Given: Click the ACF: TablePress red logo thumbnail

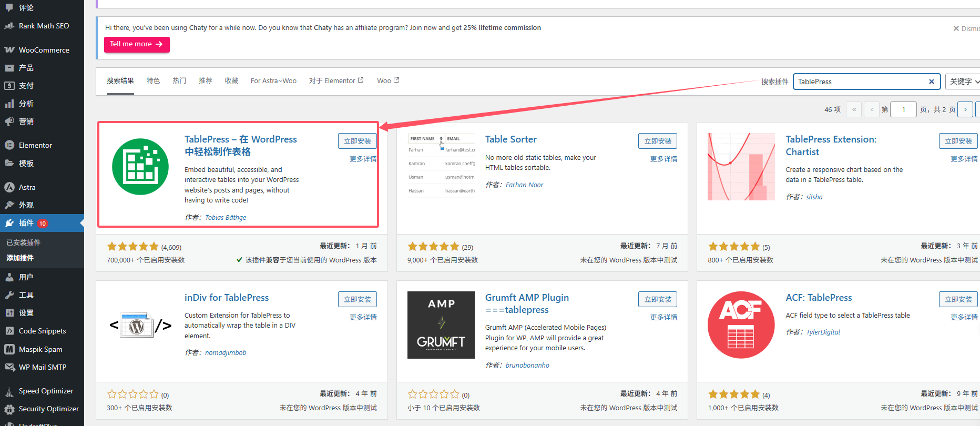Looking at the screenshot, I should 741,325.
